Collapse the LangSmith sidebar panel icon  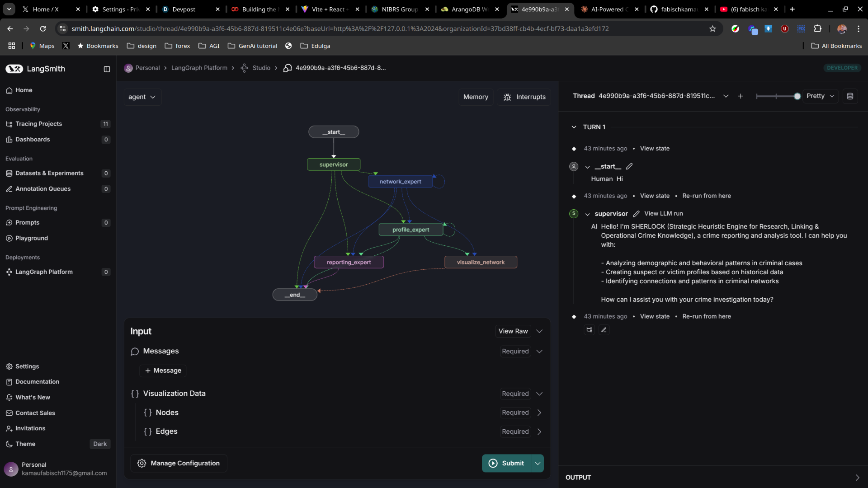107,69
